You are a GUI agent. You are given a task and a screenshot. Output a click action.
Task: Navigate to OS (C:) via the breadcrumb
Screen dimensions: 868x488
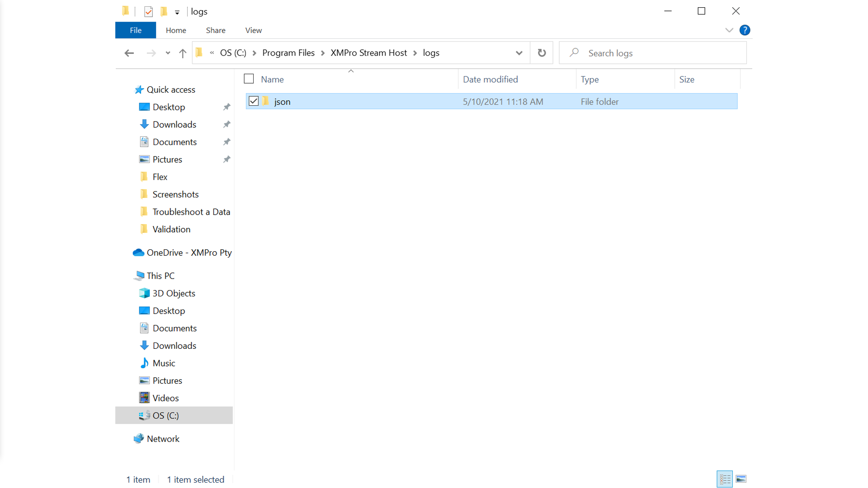coord(233,53)
